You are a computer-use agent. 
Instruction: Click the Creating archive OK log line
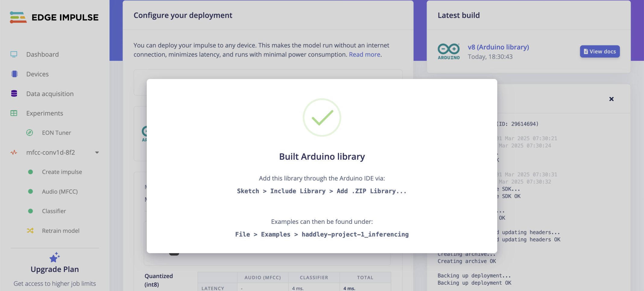pos(467,261)
